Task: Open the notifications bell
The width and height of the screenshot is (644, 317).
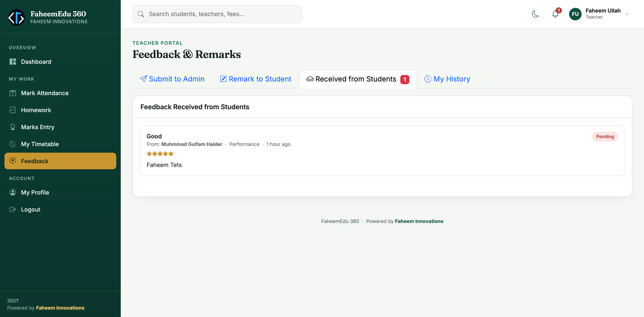Action: click(x=555, y=14)
